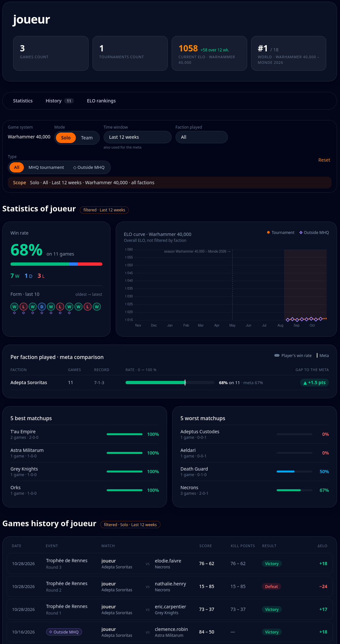
Task: Click the orange tournament point at ELO curve end
Action: coord(326,318)
